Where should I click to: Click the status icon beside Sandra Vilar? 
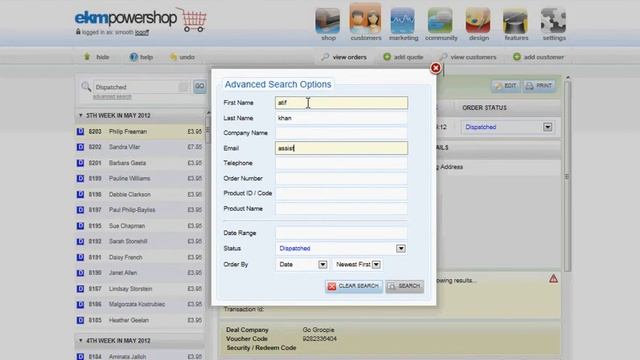pos(80,147)
